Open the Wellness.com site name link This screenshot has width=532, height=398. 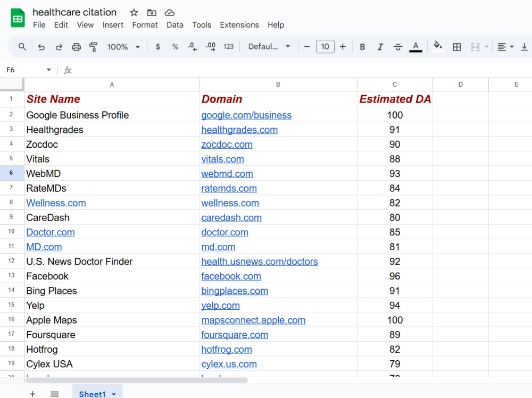[x=56, y=203]
